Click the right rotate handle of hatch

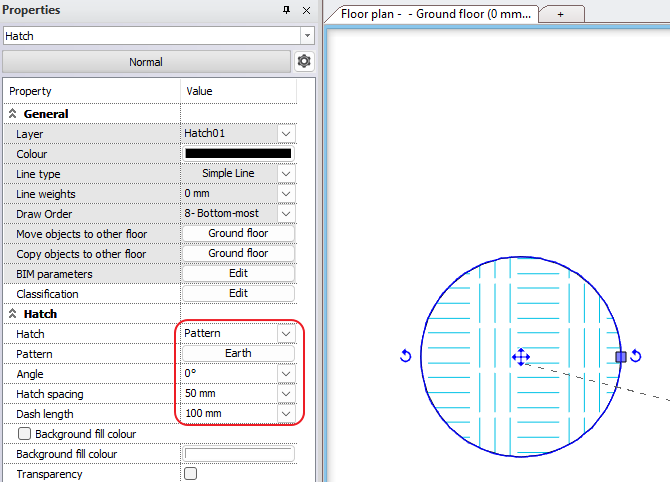[x=636, y=356]
